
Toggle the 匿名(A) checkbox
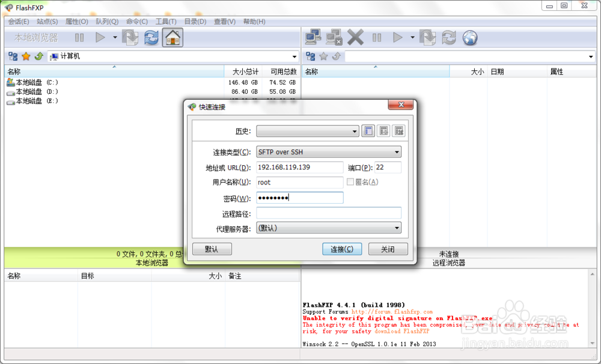tap(350, 182)
